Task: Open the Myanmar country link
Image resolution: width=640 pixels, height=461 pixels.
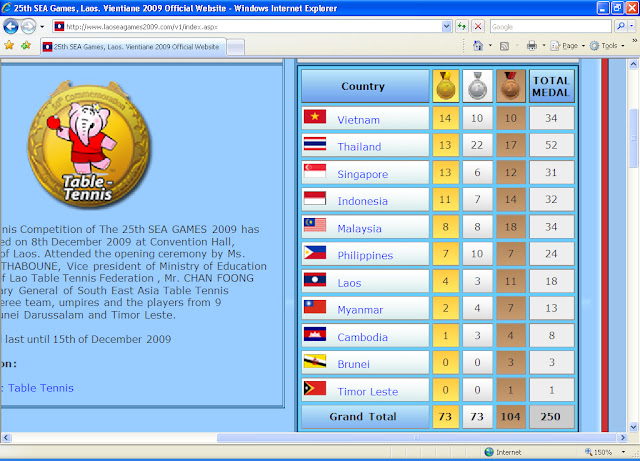Action: (360, 310)
